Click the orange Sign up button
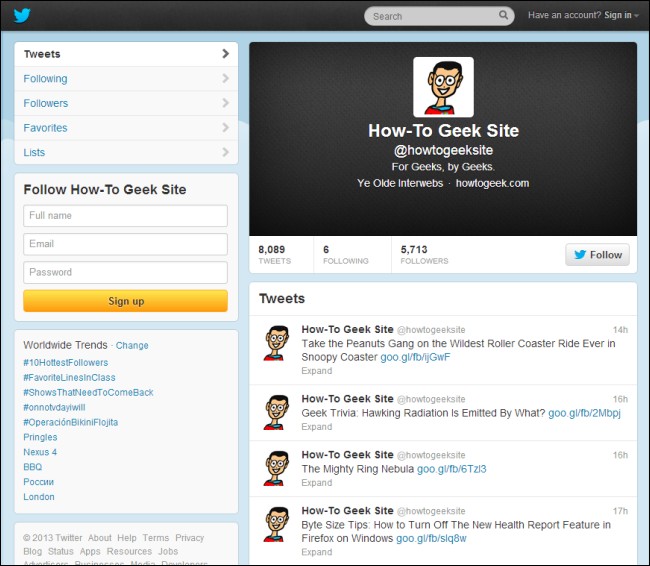 (125, 301)
